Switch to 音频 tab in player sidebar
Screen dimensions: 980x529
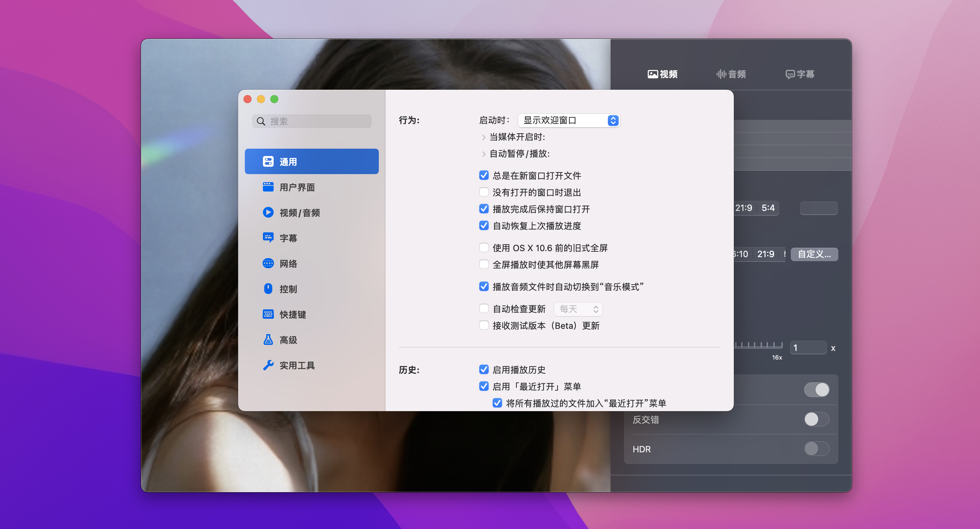(731, 74)
